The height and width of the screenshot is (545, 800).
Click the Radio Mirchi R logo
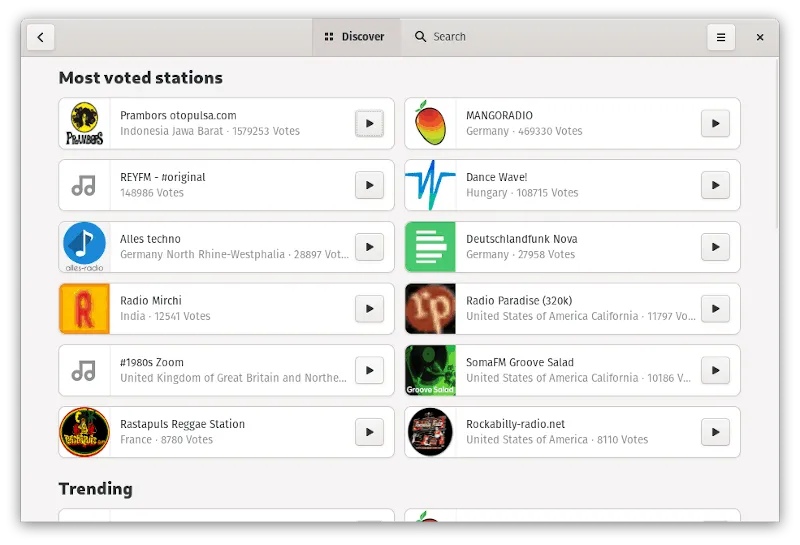point(84,309)
